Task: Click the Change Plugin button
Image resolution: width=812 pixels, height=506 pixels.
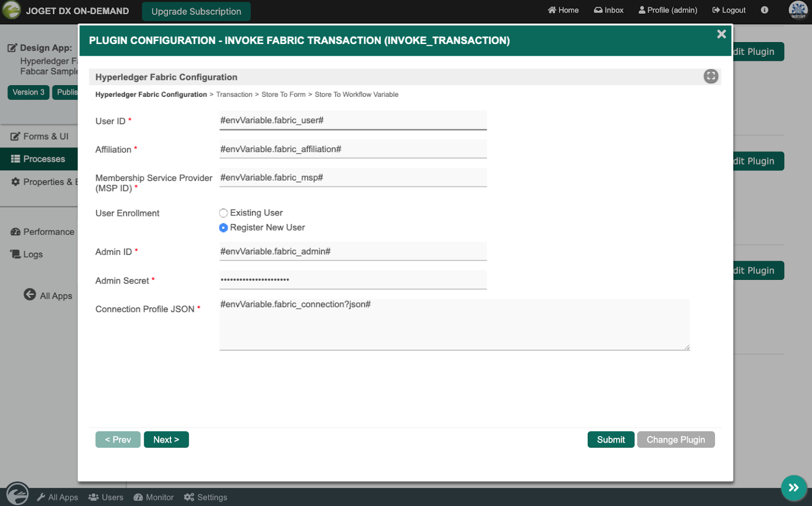Action: coord(676,440)
